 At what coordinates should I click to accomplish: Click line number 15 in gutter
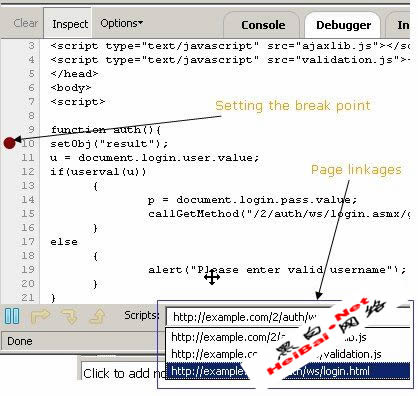[x=28, y=213]
